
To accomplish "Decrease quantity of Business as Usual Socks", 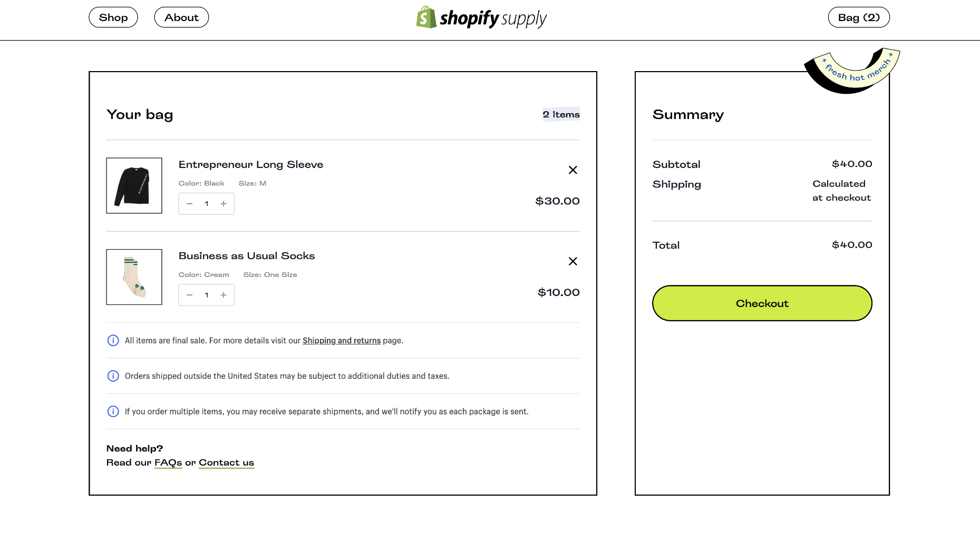I will (x=189, y=295).
